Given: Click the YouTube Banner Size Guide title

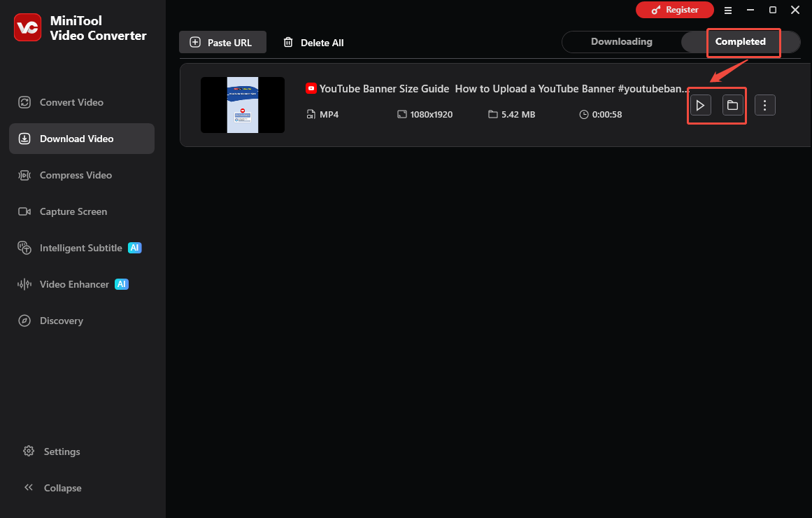Looking at the screenshot, I should 504,89.
